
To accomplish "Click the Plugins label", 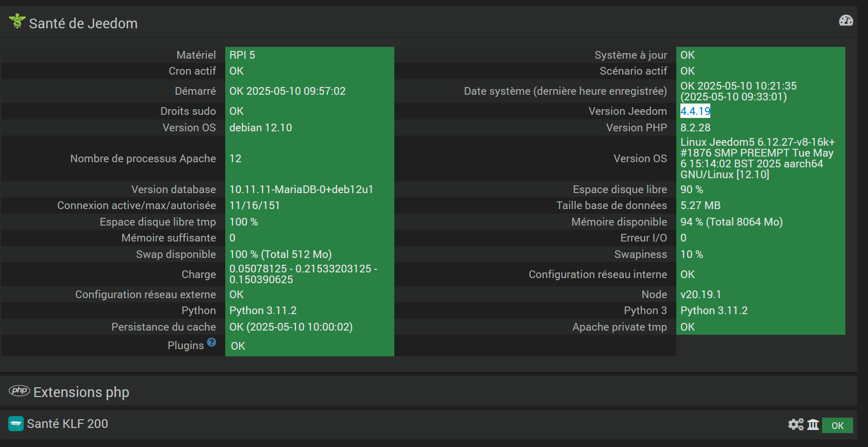I will point(186,346).
